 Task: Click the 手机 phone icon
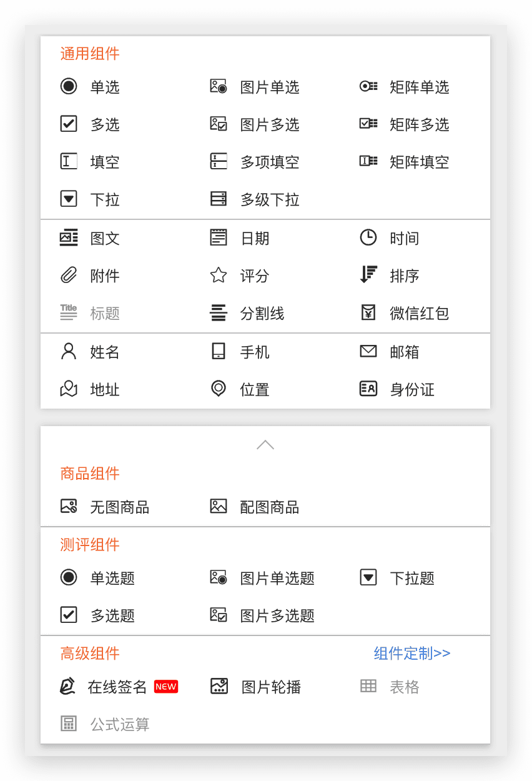coord(219,351)
